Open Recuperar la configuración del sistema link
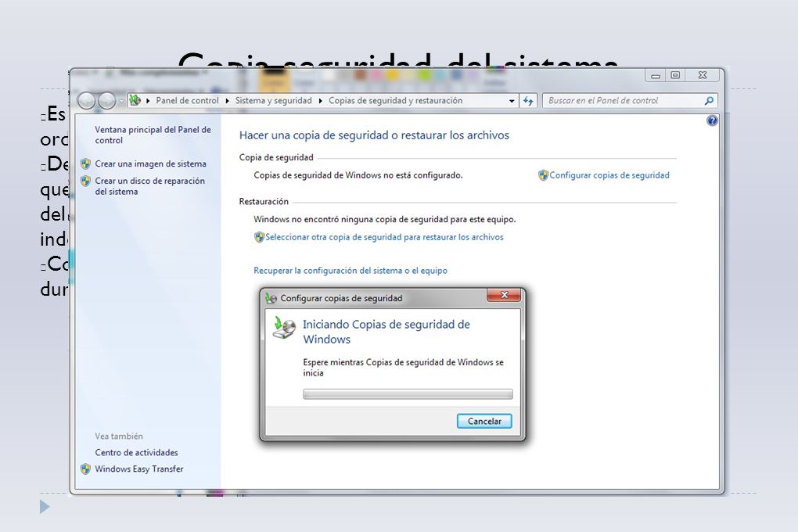798x532 pixels. tap(350, 271)
